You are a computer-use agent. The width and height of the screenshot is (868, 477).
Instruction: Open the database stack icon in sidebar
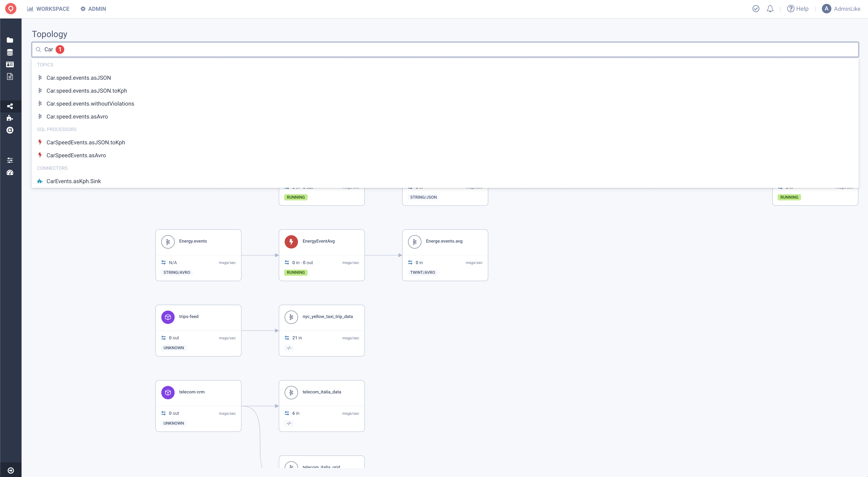click(x=10, y=52)
